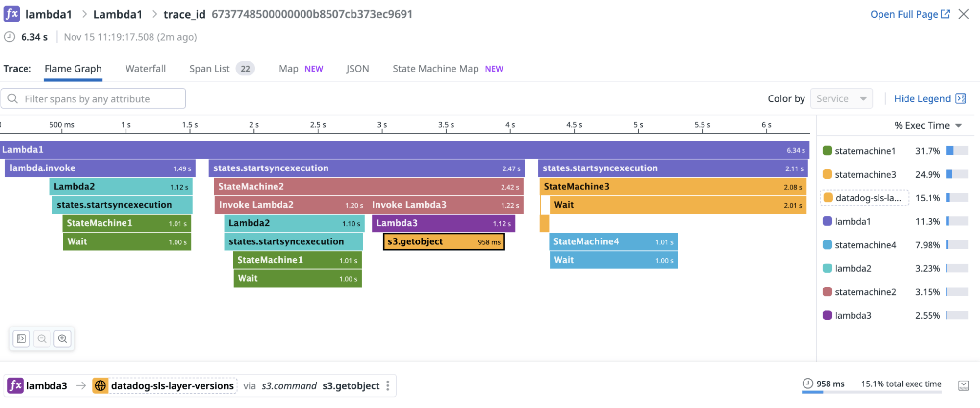Close the trace panel

pos(964,14)
